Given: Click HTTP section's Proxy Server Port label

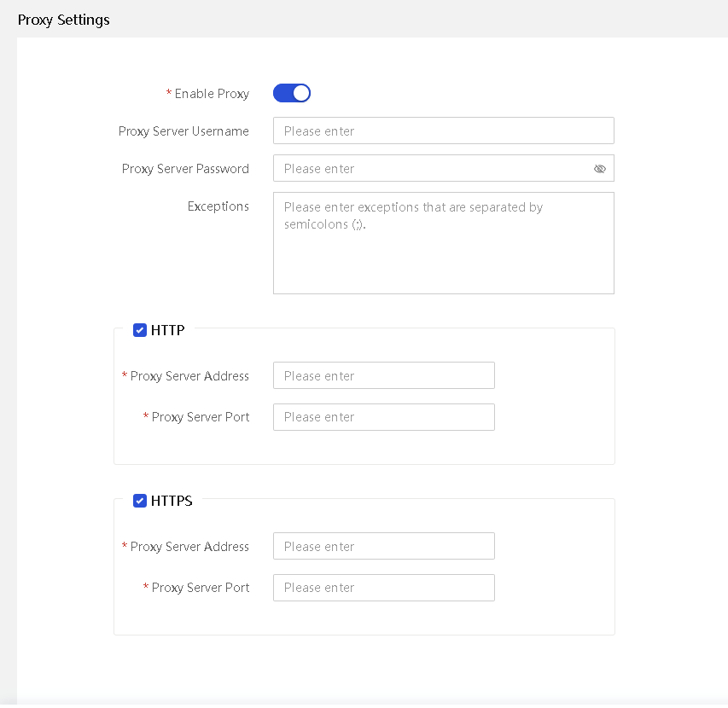Looking at the screenshot, I should point(200,418).
